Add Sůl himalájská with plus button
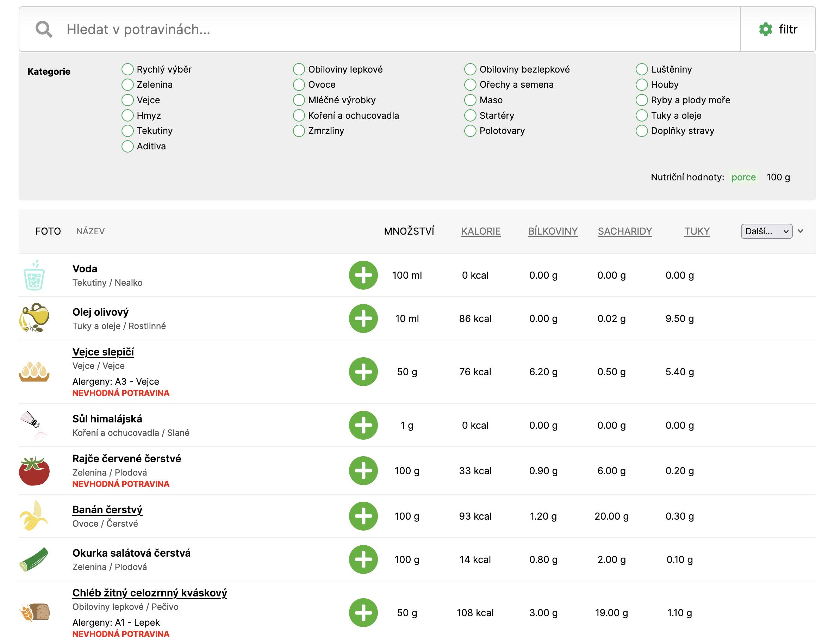 click(x=363, y=425)
